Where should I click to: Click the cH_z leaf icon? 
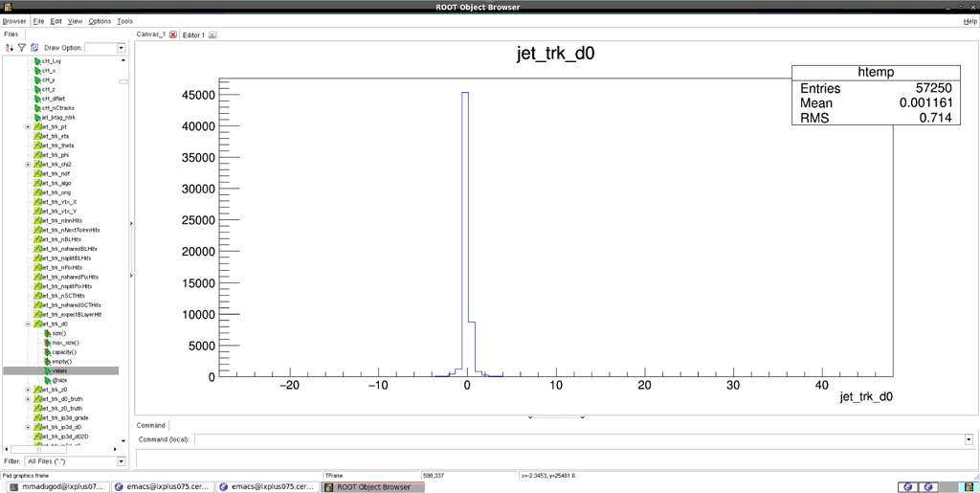coord(37,89)
